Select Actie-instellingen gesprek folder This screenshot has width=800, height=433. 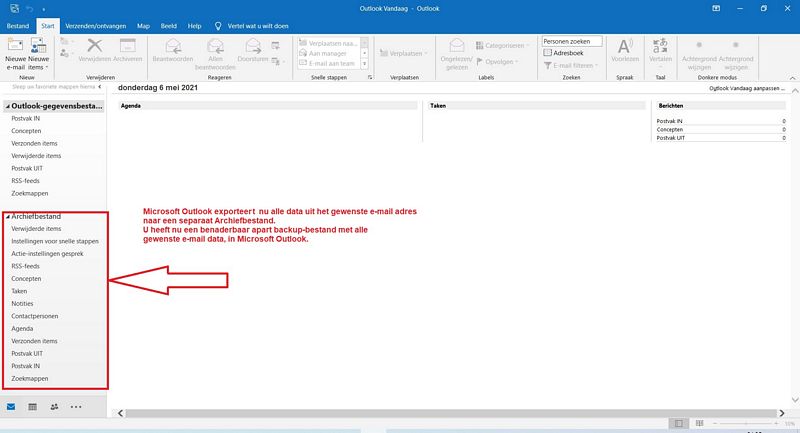pos(47,253)
